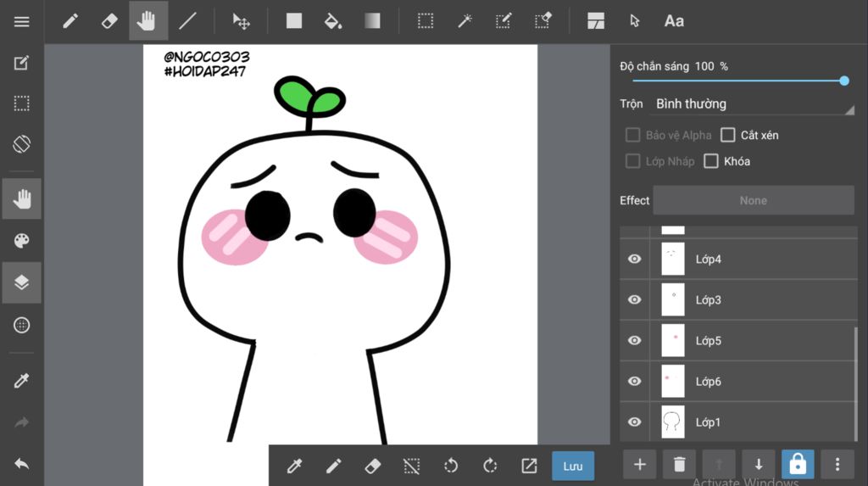The image size is (868, 486).
Task: Open the Trộn blend mode dropdown
Action: point(753,104)
